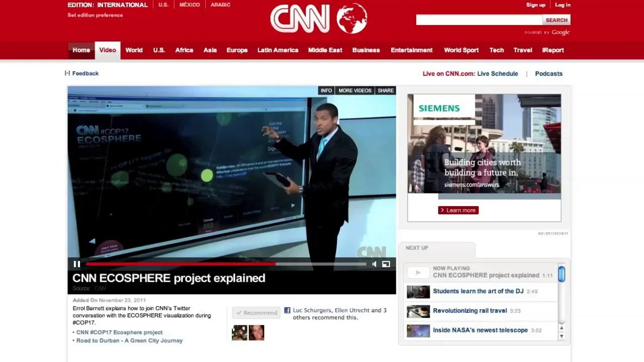The image size is (644, 362).
Task: Click the NASA telescope video thumbnail
Action: (418, 331)
